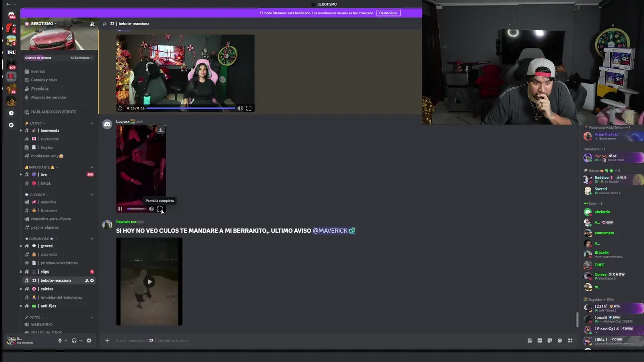Seek on the top video progress bar

point(191,108)
